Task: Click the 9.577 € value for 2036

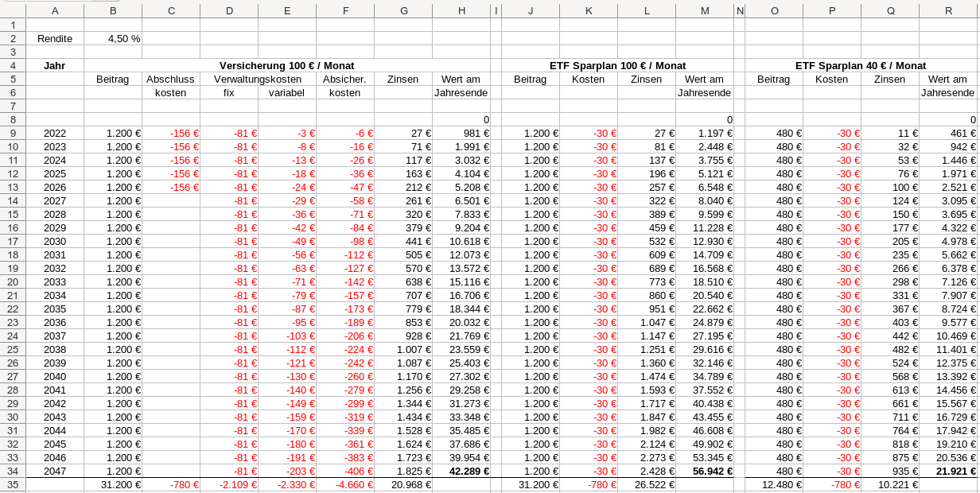Action: point(948,322)
